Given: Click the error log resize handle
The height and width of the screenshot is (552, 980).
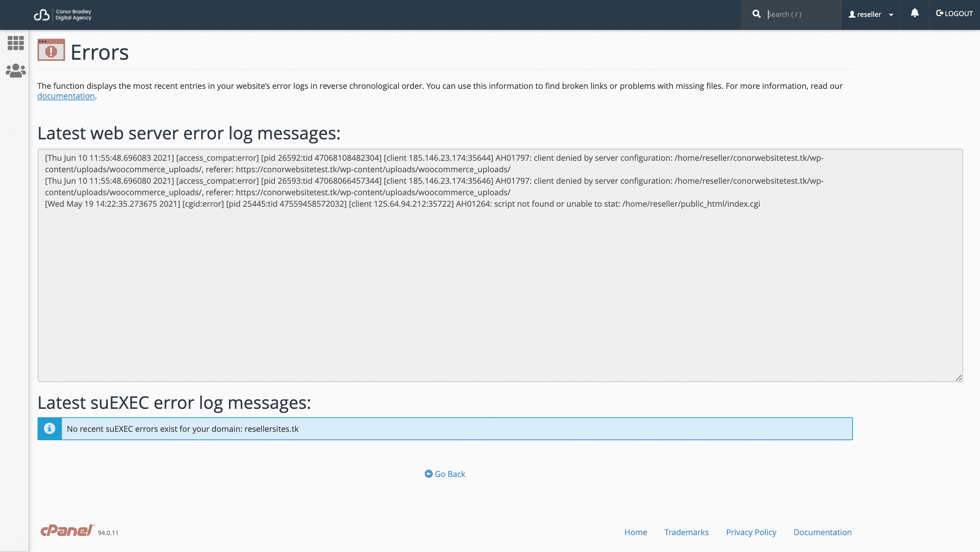Looking at the screenshot, I should pyautogui.click(x=959, y=378).
